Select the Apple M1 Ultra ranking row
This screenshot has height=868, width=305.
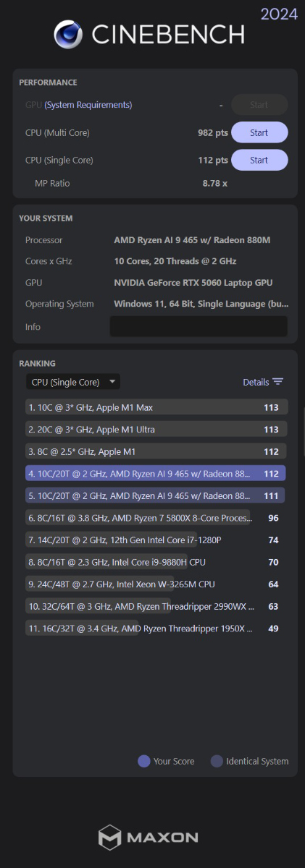156,429
